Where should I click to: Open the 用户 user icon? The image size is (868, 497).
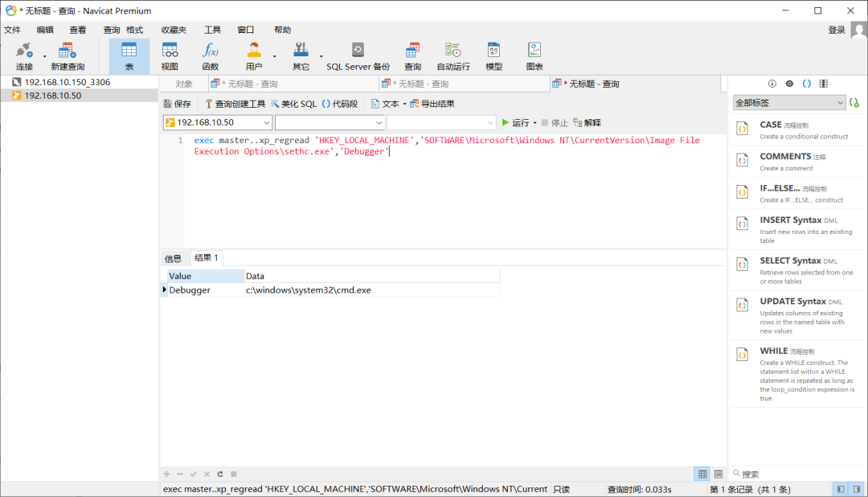(254, 56)
